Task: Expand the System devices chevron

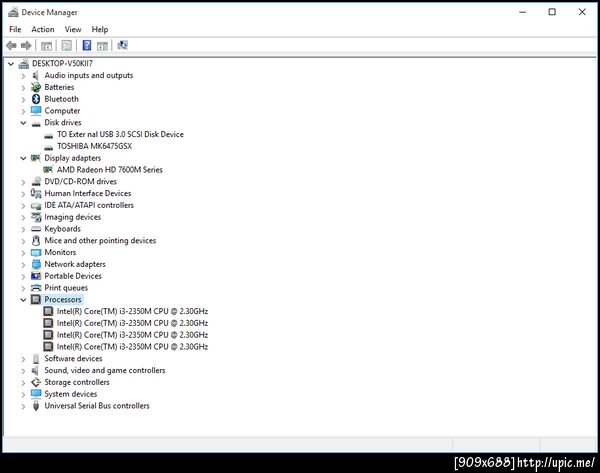Action: 23,394
